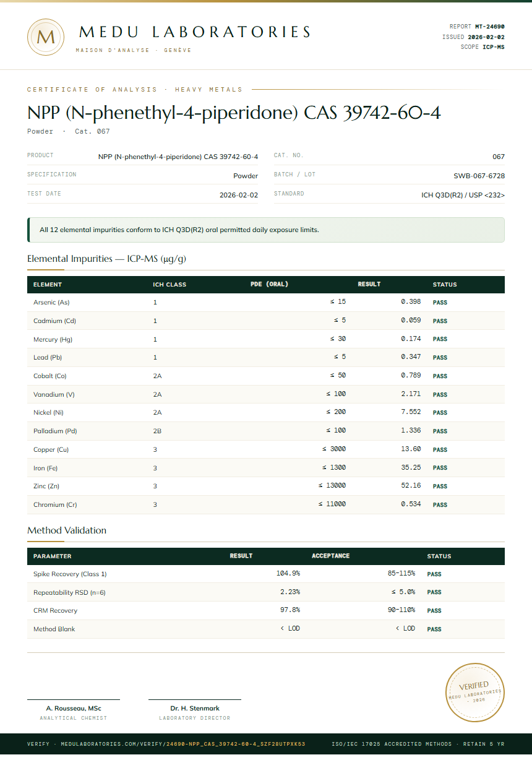Click issued date 2026-02-02 in header
Screen dimensions: 532x773
[x=486, y=37]
